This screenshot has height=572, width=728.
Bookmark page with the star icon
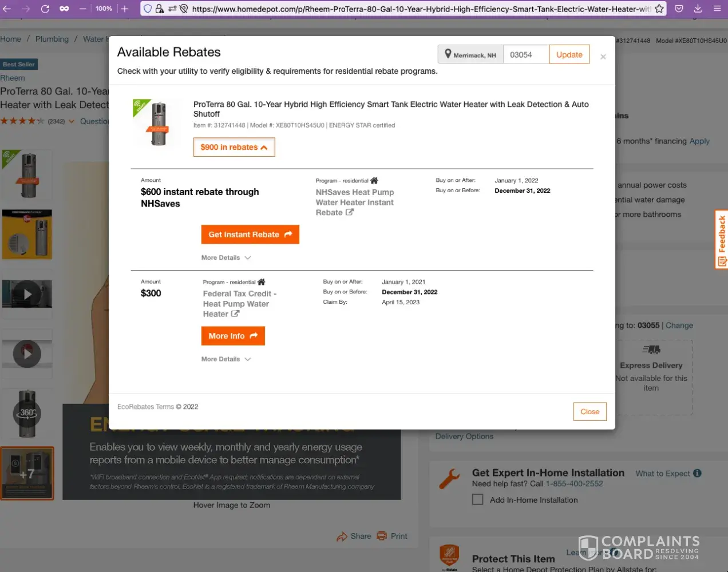[659, 9]
